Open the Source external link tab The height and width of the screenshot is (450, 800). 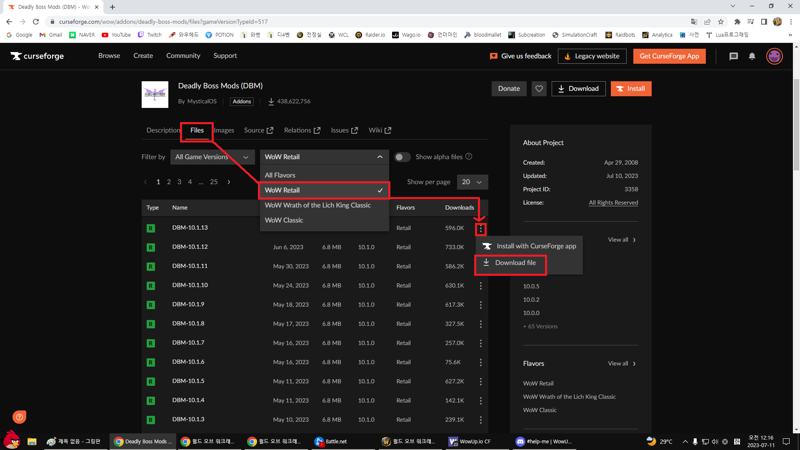258,131
